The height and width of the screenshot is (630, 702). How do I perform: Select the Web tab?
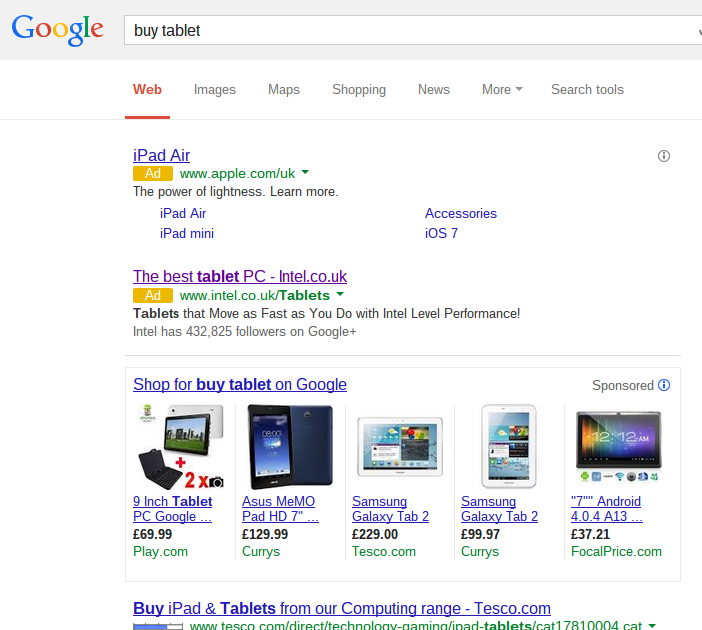click(147, 90)
